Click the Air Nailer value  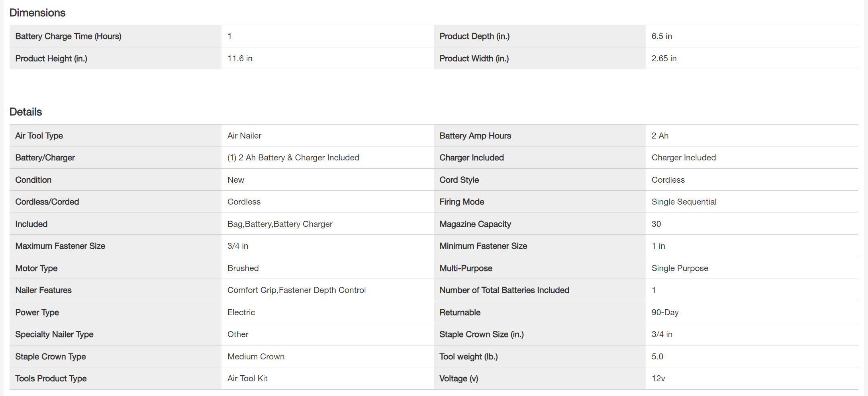coord(244,136)
